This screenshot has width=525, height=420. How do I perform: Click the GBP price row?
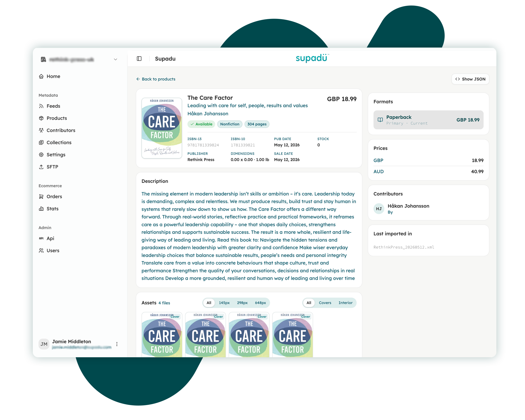click(x=428, y=160)
